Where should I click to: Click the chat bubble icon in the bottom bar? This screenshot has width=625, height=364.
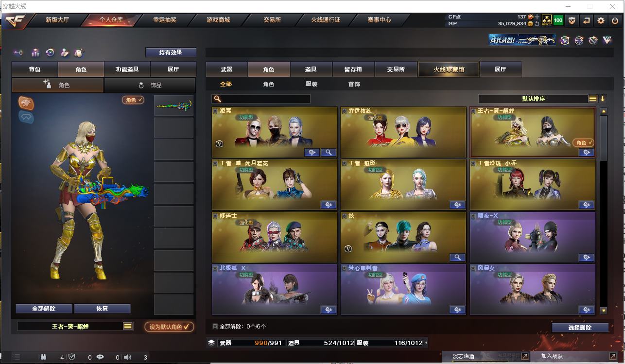point(100,357)
